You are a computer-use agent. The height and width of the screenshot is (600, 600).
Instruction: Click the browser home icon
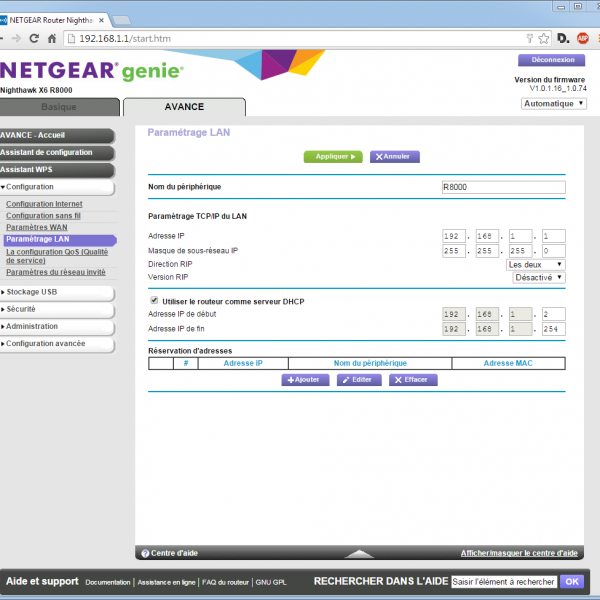coord(53,38)
